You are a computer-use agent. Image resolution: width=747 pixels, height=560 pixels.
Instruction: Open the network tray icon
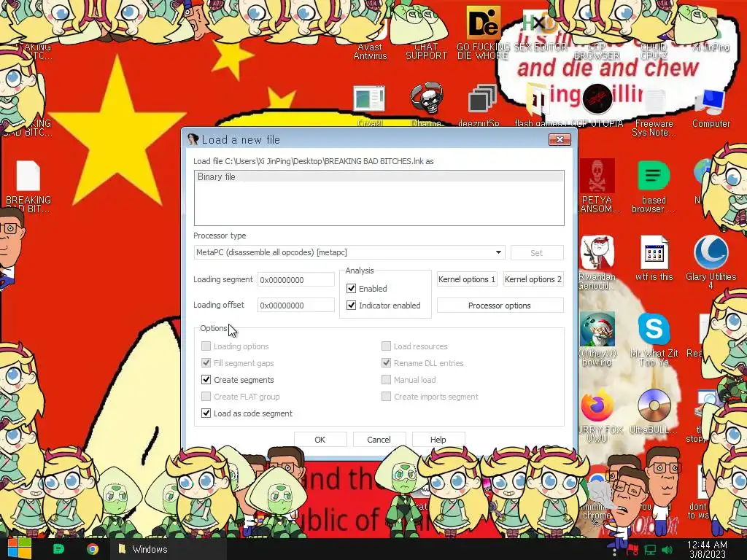pyautogui.click(x=650, y=550)
